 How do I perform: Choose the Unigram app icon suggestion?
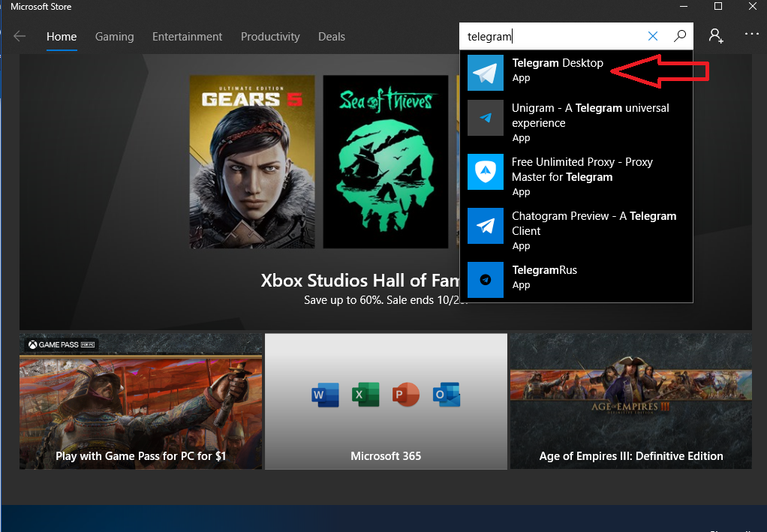click(486, 118)
